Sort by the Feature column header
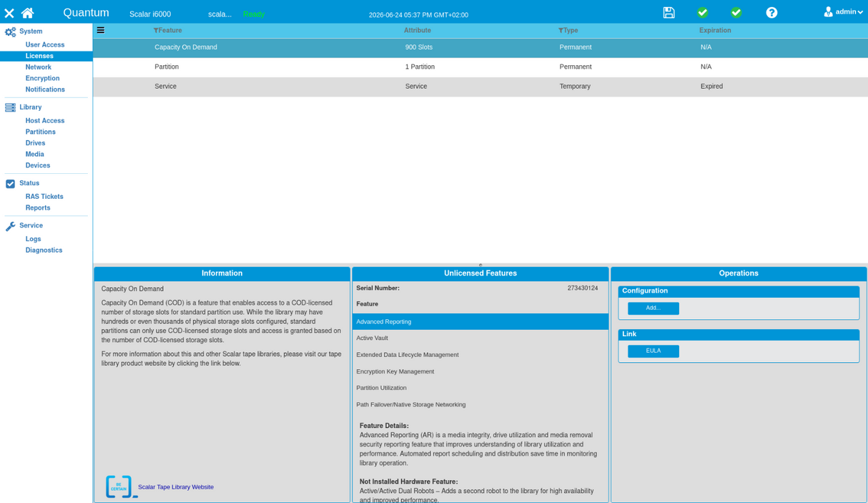Screen dimensions: 868x503 (170, 31)
